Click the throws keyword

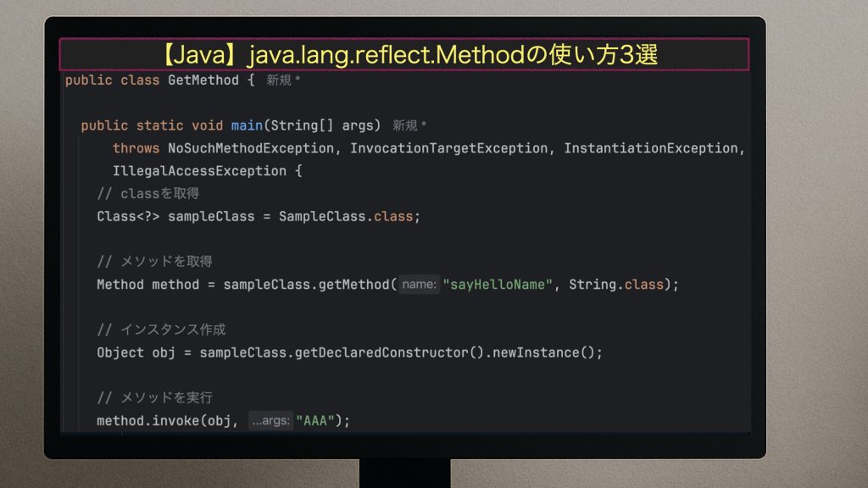[136, 148]
